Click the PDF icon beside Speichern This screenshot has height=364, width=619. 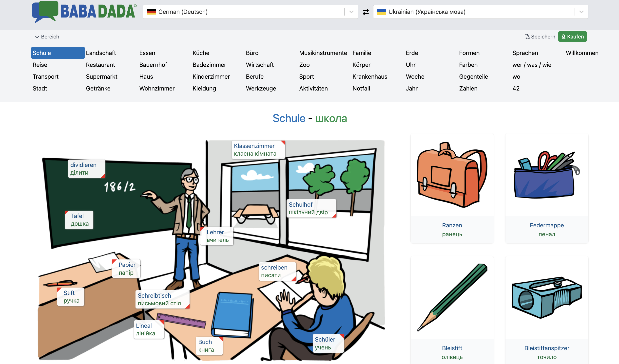pos(527,37)
